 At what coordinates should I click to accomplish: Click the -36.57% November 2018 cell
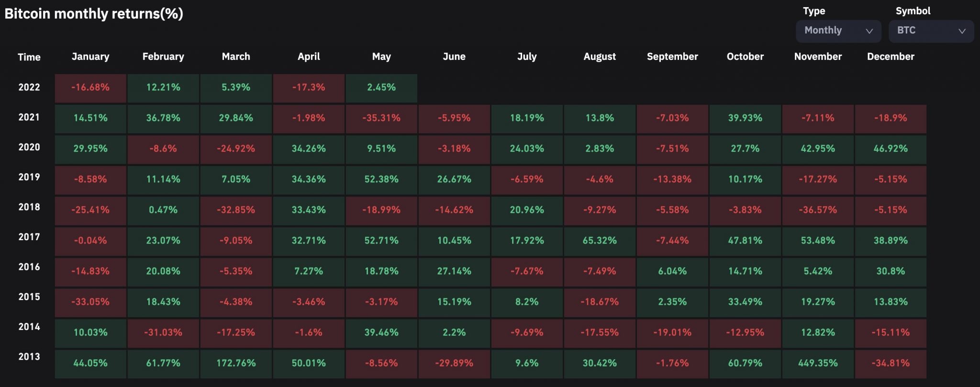pyautogui.click(x=818, y=210)
